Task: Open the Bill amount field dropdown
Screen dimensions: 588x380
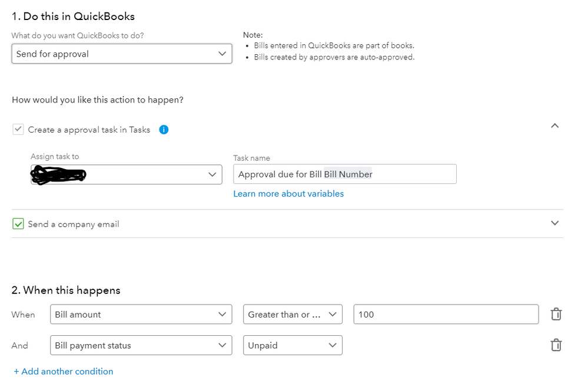Action: (140, 315)
